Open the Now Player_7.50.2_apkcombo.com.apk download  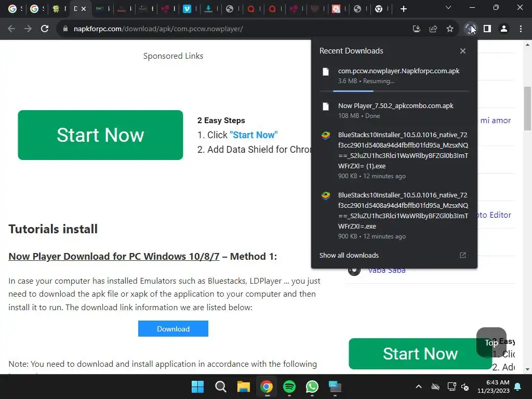coord(394,111)
